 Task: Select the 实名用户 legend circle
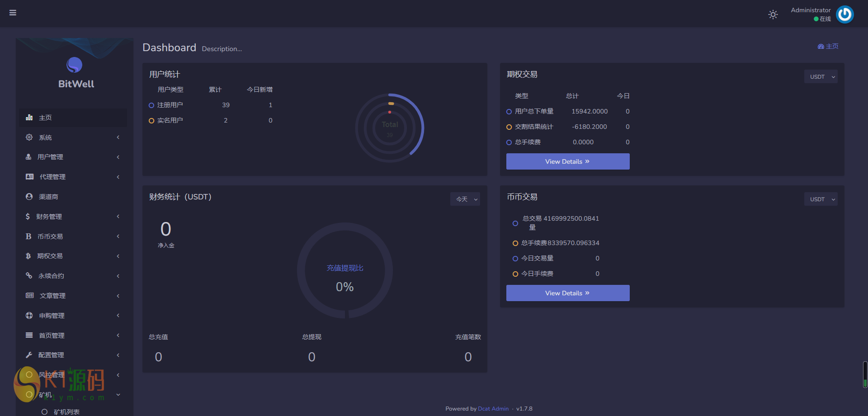tap(151, 121)
